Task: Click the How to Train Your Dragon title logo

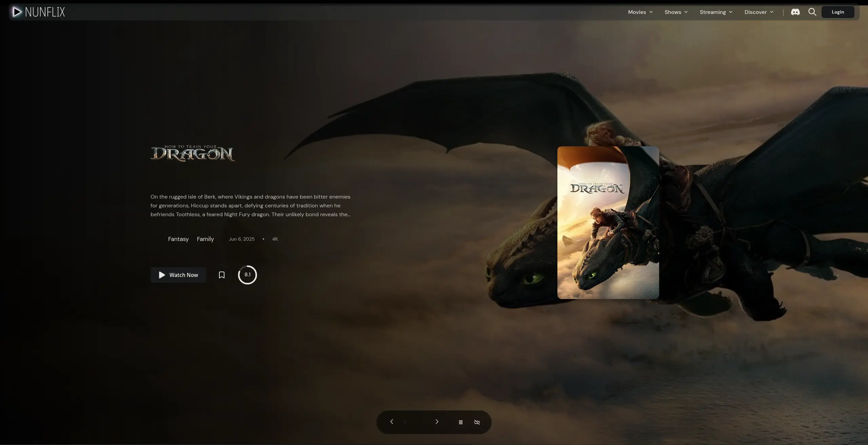Action: (x=193, y=153)
